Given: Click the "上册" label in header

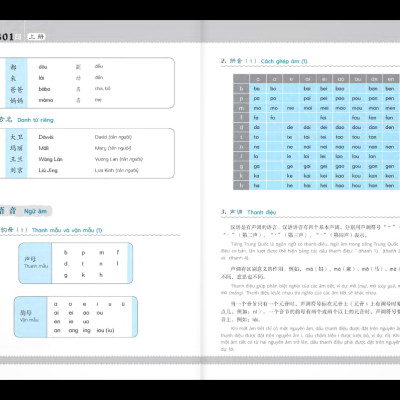Looking at the screenshot, I should pos(36,37).
